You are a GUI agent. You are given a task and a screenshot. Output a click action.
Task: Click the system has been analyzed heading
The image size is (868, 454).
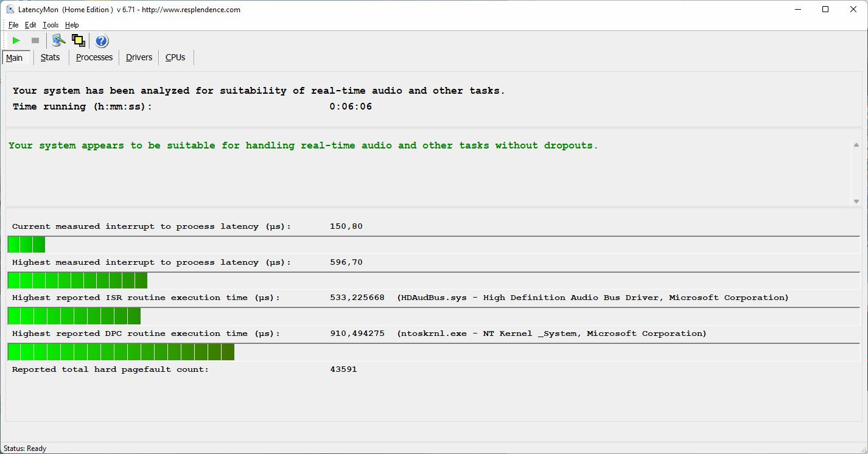[x=259, y=91]
